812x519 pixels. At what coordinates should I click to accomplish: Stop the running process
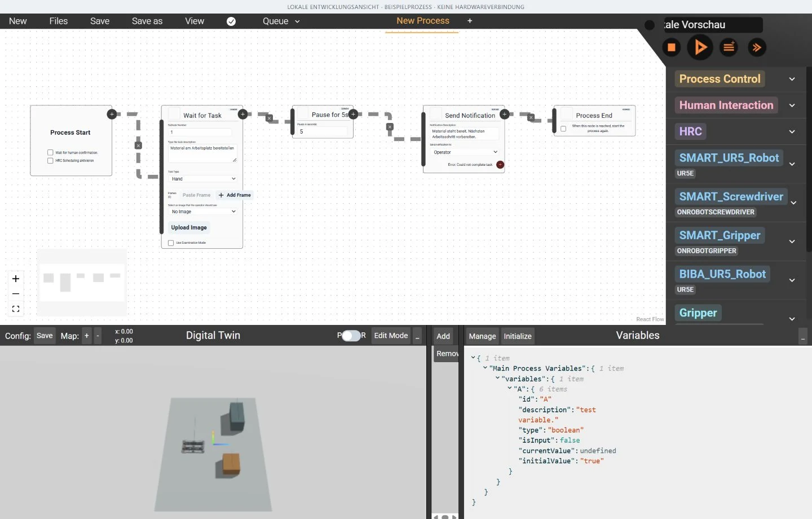(x=672, y=47)
